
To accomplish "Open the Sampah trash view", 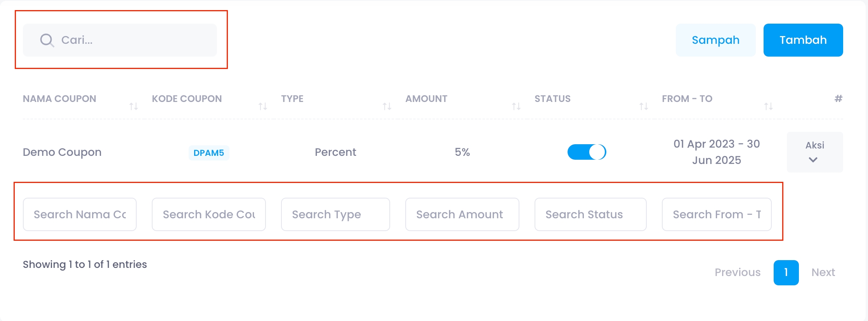I will coord(715,40).
